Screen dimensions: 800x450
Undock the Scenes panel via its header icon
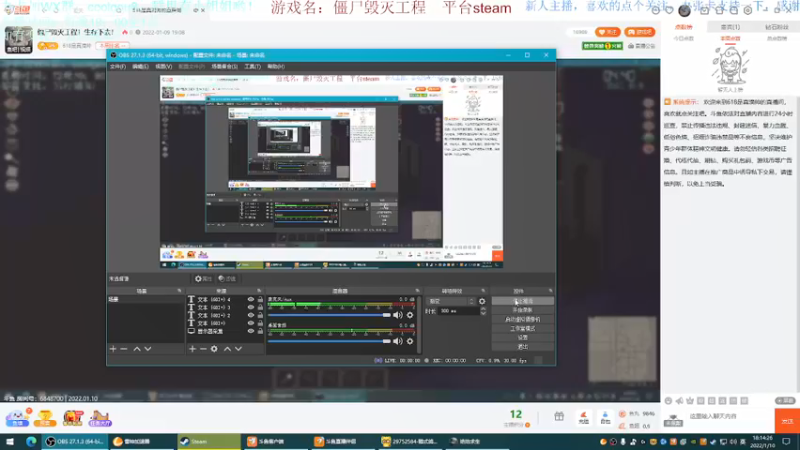click(179, 291)
